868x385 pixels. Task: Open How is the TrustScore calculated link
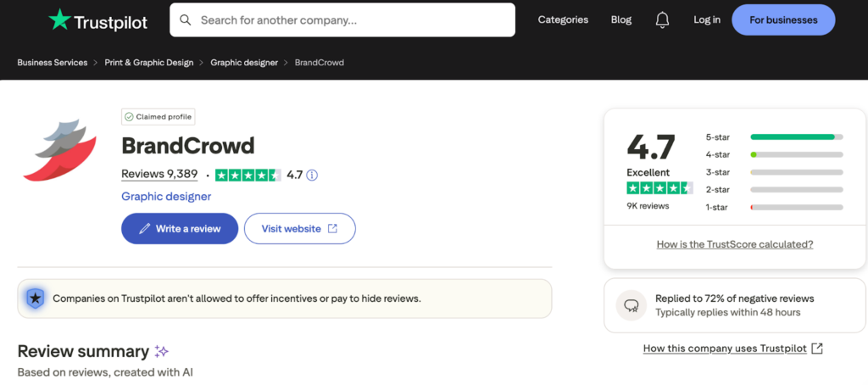pyautogui.click(x=735, y=244)
